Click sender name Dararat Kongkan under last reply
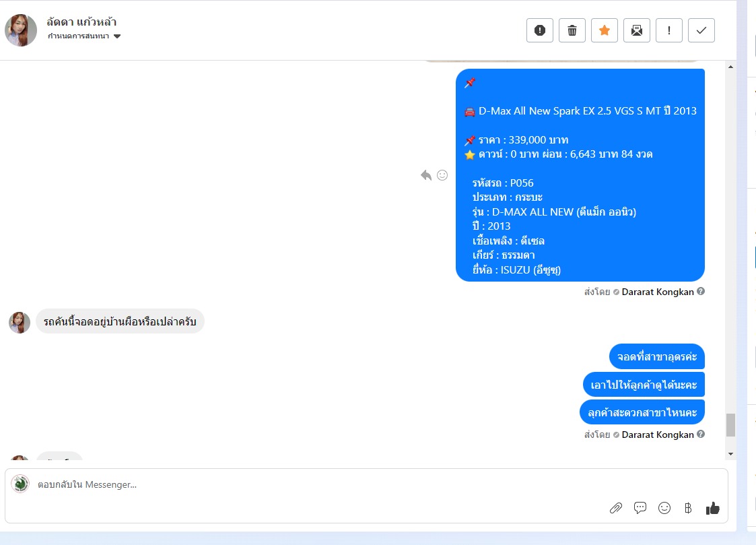This screenshot has width=756, height=545. point(658,435)
